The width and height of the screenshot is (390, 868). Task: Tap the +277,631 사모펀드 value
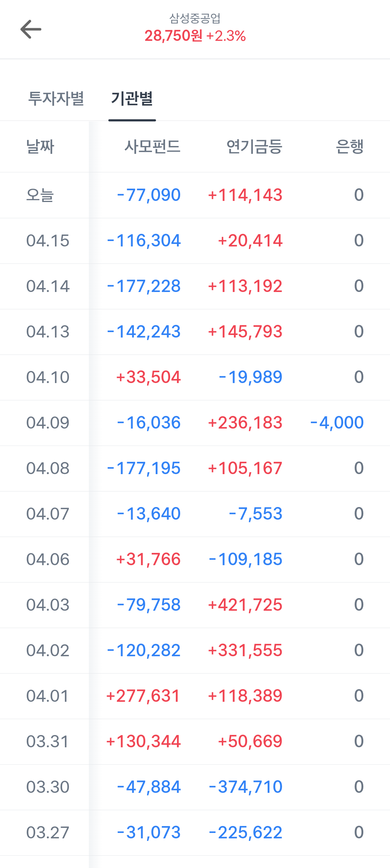click(143, 696)
